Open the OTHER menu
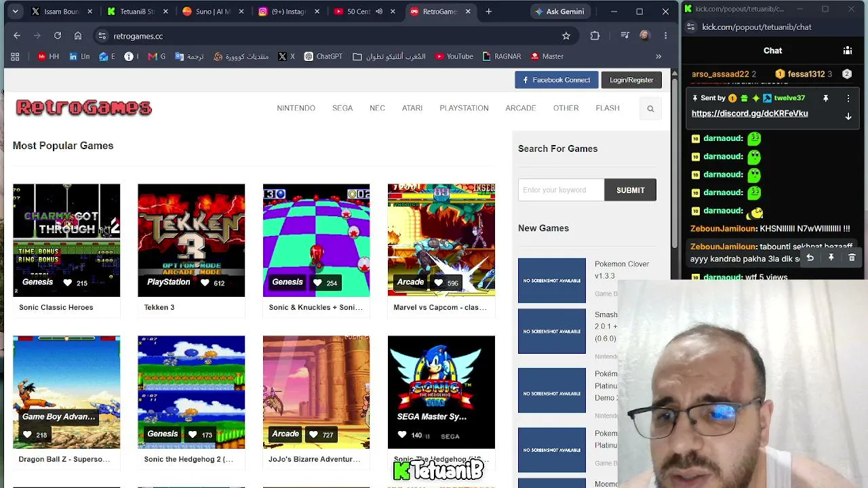 tap(566, 108)
